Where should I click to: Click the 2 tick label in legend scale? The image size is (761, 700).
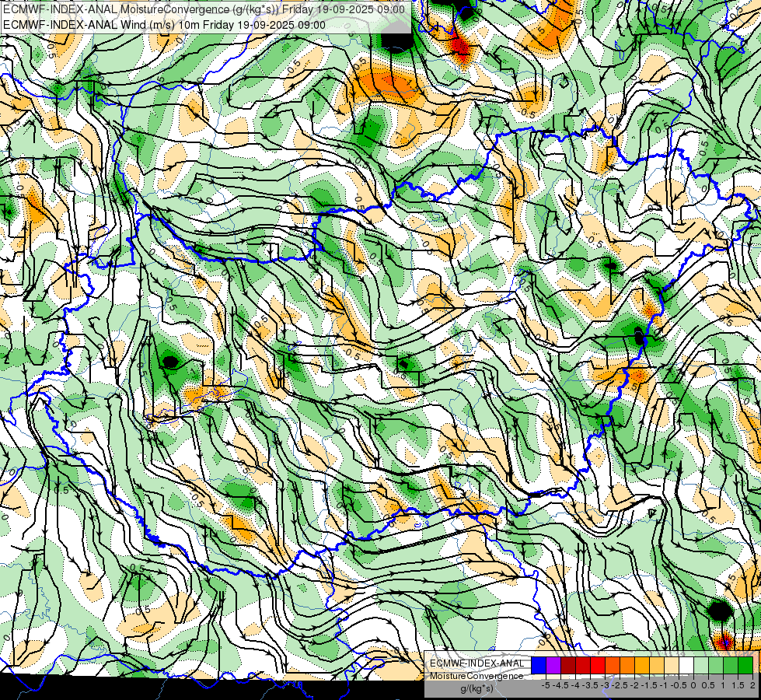(752, 685)
